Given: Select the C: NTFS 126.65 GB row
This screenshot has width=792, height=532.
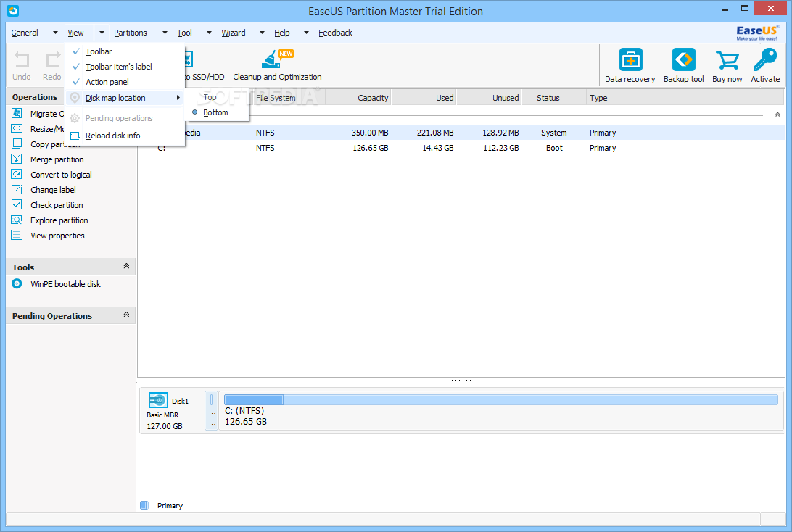Looking at the screenshot, I should pyautogui.click(x=461, y=148).
